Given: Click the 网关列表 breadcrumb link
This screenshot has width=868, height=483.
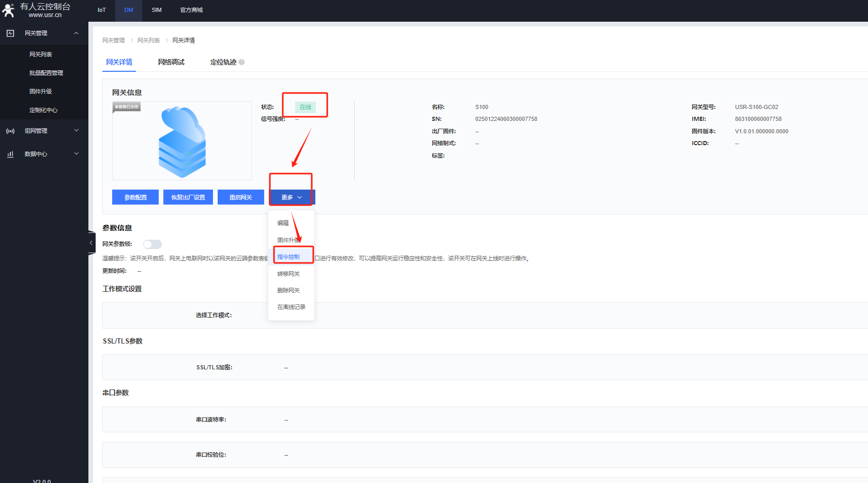Looking at the screenshot, I should coord(148,40).
